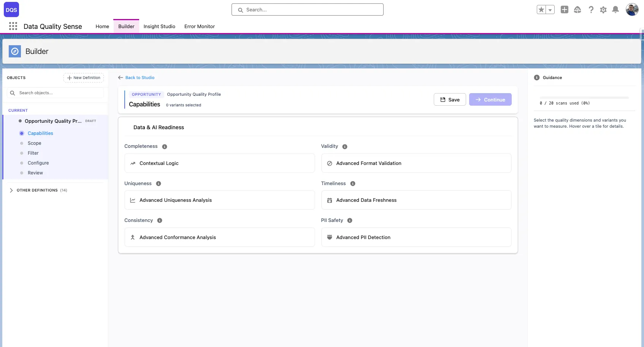Switch to the Error Monitor tab

coord(199,26)
